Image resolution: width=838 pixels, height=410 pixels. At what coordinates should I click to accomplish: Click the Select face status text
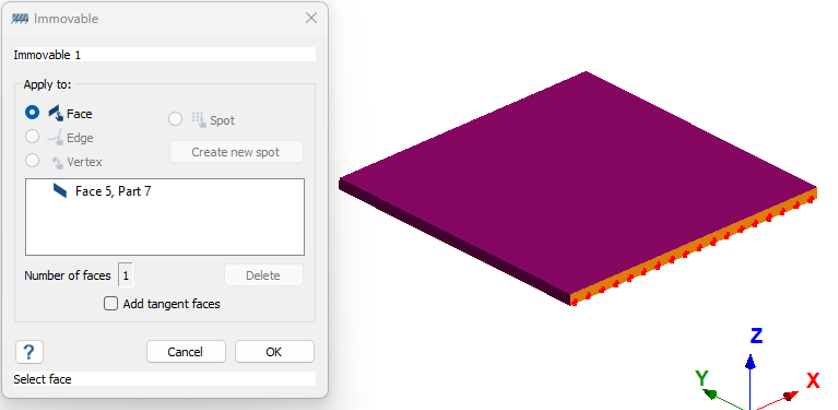[42, 379]
